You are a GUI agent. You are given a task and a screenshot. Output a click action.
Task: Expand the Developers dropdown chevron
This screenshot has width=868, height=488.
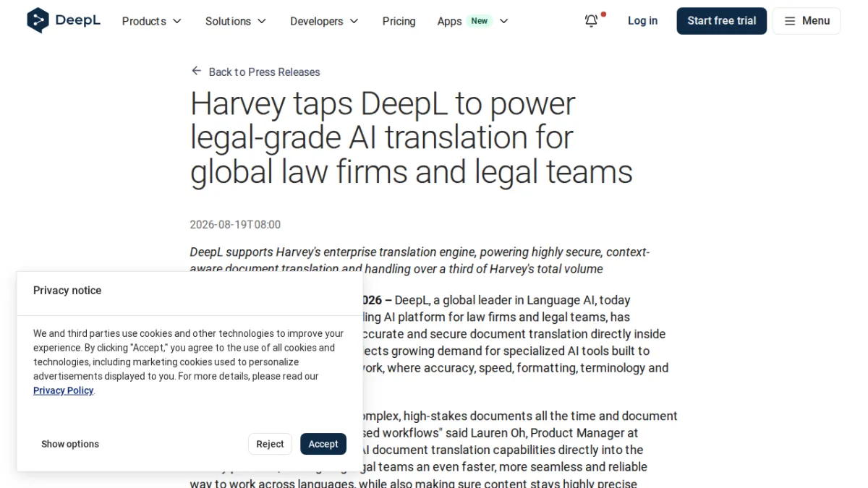[354, 22]
